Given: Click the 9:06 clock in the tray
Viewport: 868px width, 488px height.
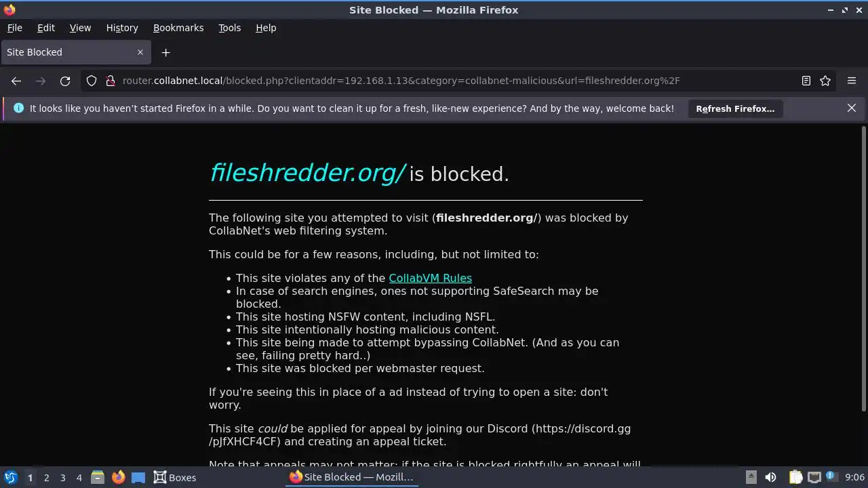Looking at the screenshot, I should click(x=854, y=477).
